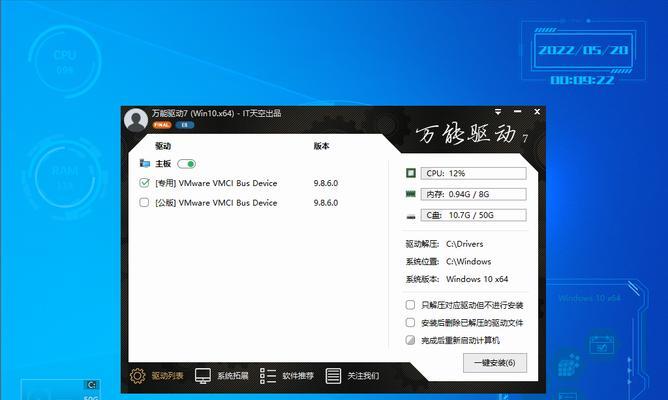Close the 万能驱动7 window
Image resolution: width=668 pixels, height=400 pixels.
pyautogui.click(x=537, y=112)
